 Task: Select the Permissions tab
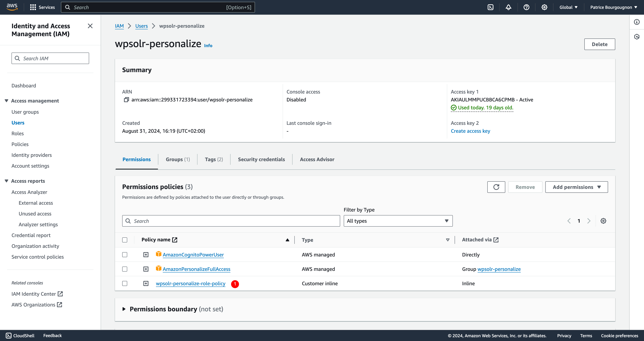(137, 159)
